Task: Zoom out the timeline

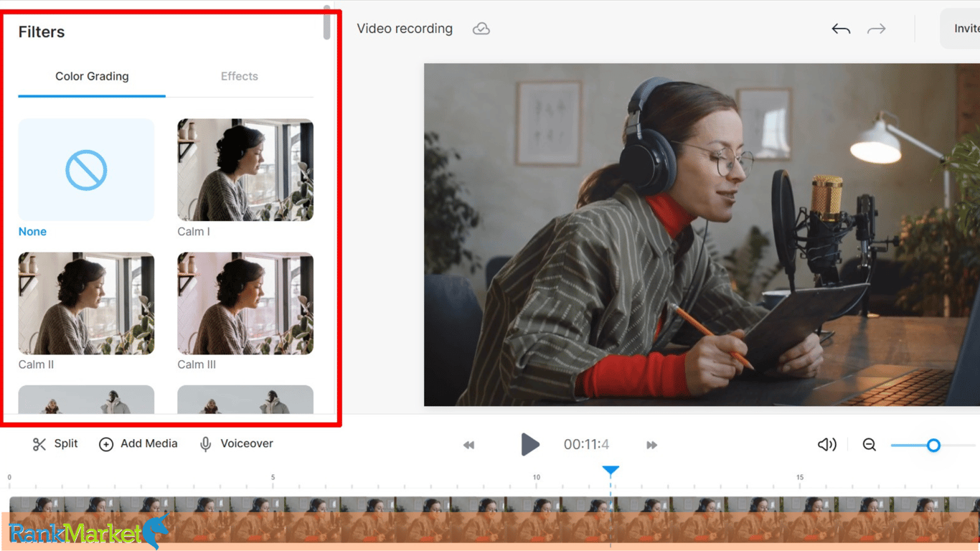Action: 870,445
